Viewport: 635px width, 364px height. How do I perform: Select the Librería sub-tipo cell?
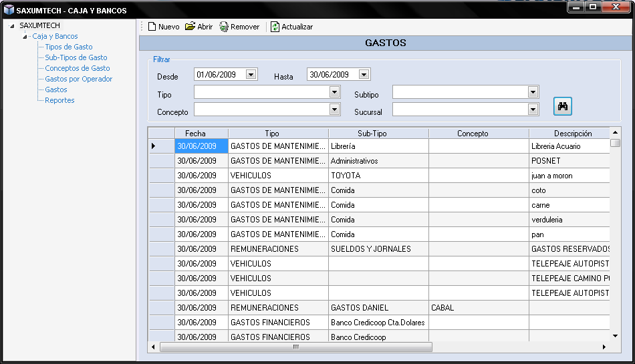tap(378, 146)
